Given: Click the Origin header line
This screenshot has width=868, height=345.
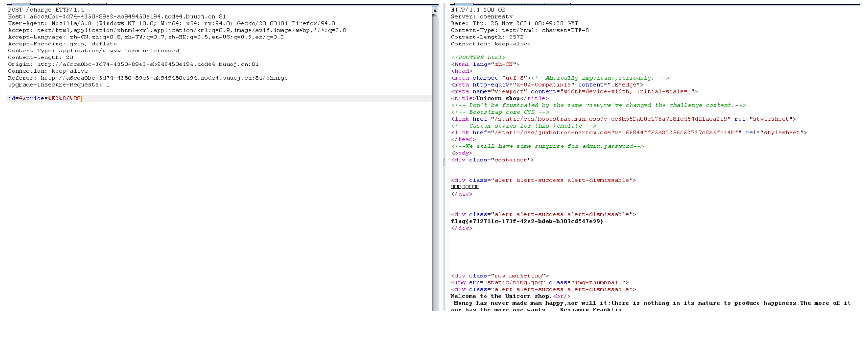Looking at the screenshot, I should tap(133, 64).
